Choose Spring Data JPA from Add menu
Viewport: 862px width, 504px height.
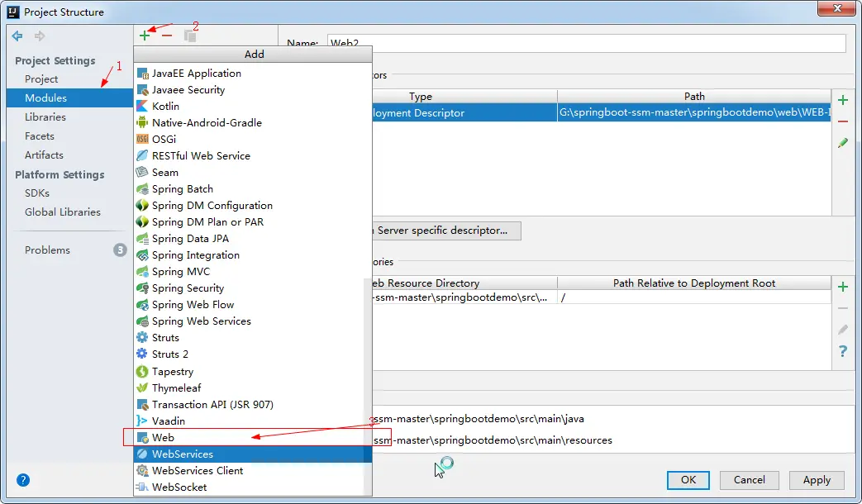(x=252, y=239)
